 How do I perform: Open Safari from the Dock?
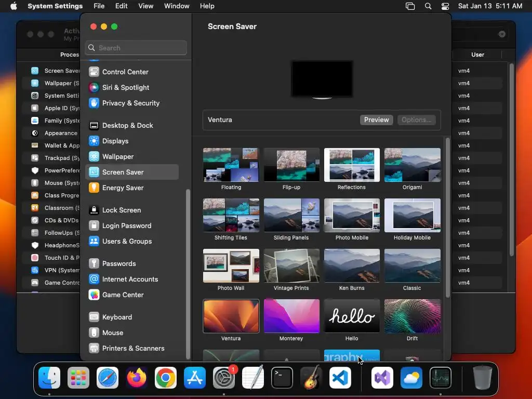108,378
